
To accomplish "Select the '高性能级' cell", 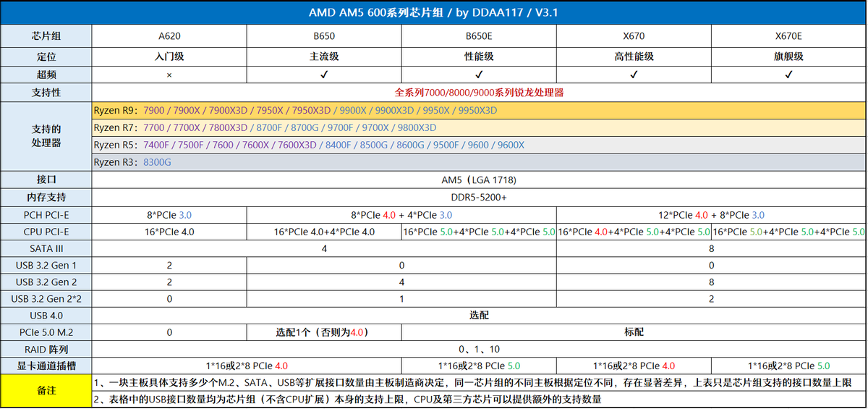I will (634, 56).
